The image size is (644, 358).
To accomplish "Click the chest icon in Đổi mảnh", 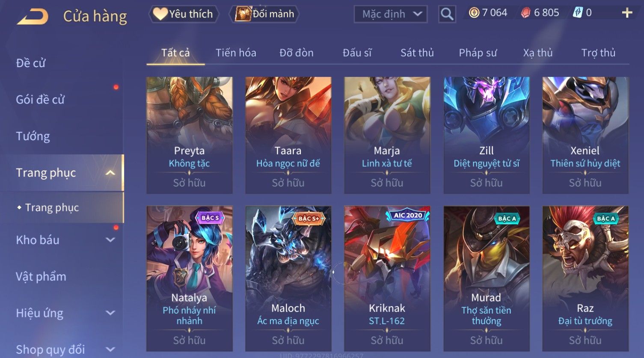I will coord(243,14).
